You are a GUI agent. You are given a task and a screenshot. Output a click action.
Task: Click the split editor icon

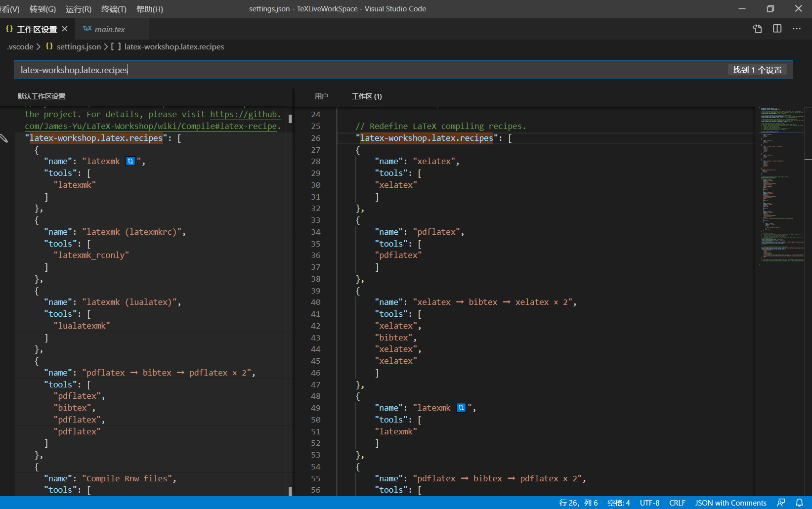pyautogui.click(x=777, y=29)
